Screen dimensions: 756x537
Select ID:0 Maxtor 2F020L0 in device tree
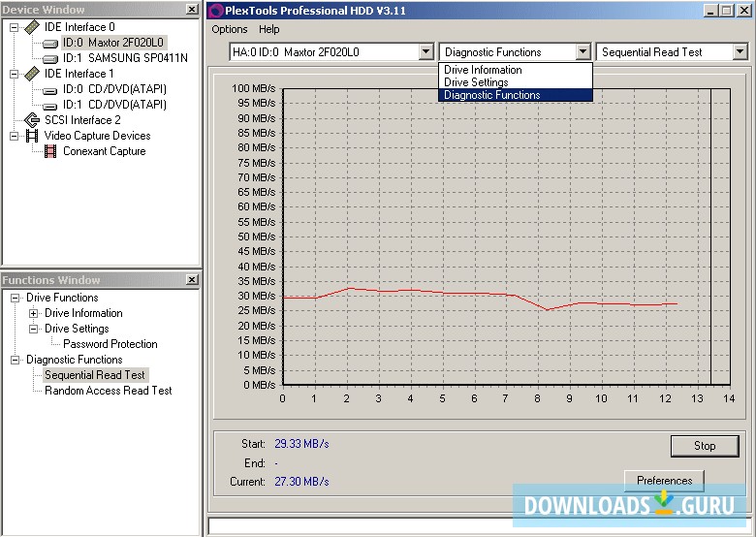tap(113, 43)
